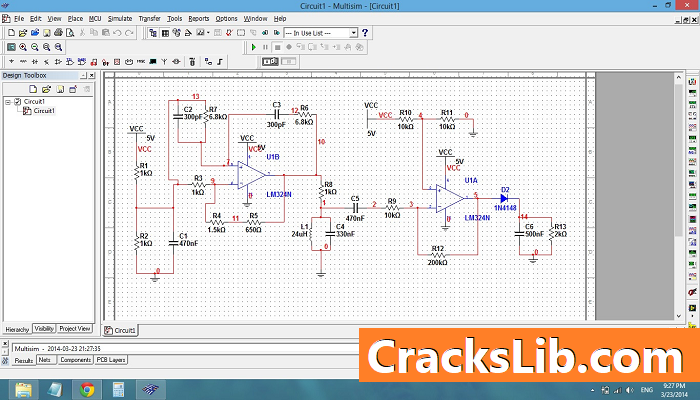Pause the simulation
Viewport: 700px width, 400px height.
click(265, 47)
